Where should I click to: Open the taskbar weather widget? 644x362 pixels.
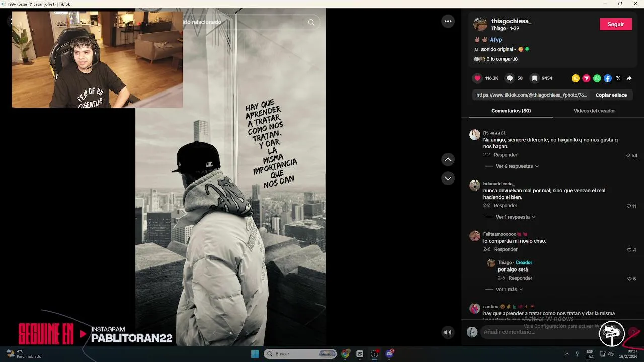click(23, 354)
